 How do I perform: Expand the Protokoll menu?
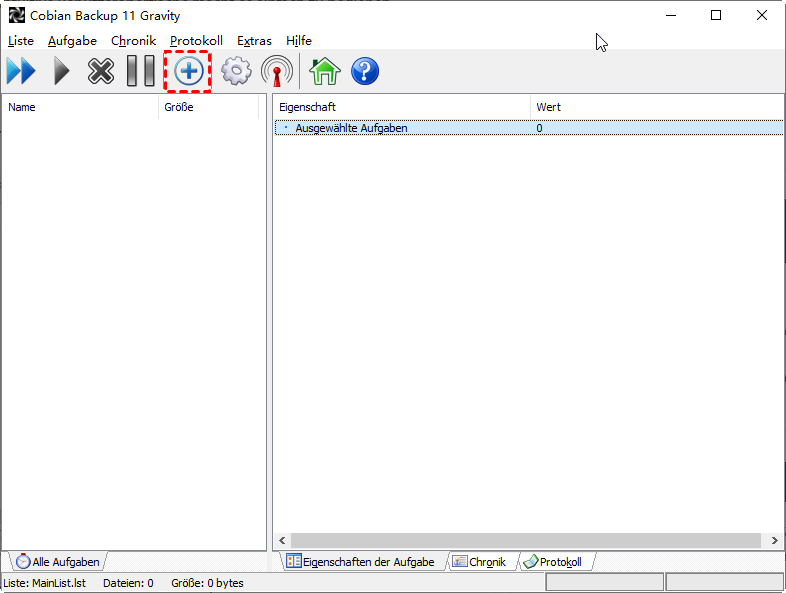coord(196,41)
